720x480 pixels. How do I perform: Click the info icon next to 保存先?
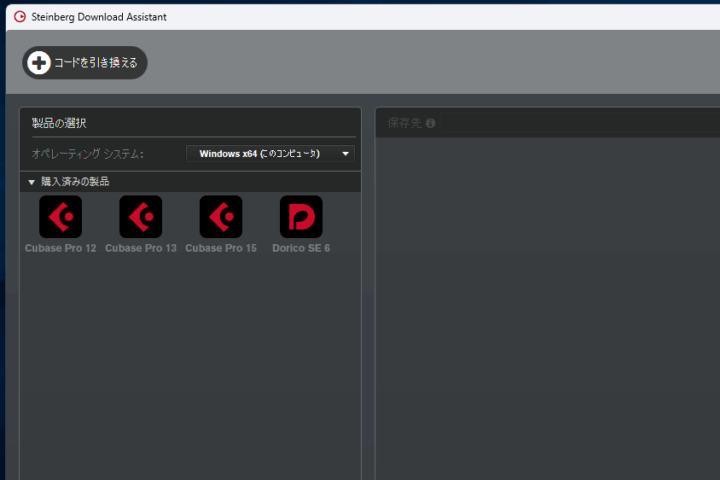click(430, 124)
